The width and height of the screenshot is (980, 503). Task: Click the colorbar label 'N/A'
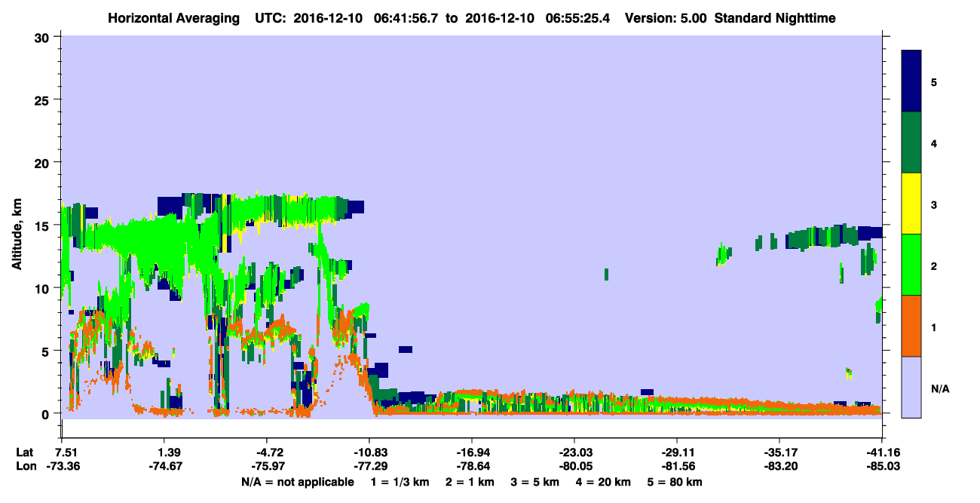point(940,388)
